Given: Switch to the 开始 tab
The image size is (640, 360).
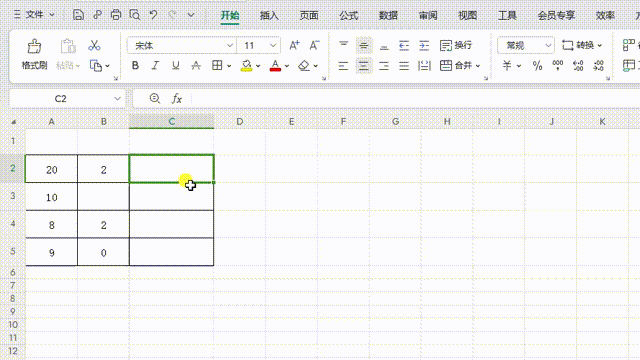Looking at the screenshot, I should 230,16.
